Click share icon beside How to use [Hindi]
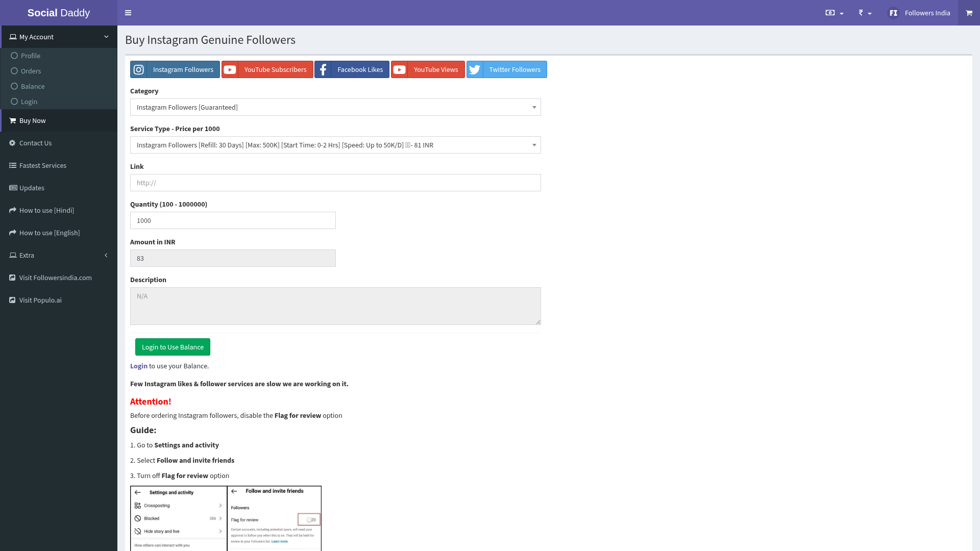Image resolution: width=980 pixels, height=551 pixels. coord(13,210)
